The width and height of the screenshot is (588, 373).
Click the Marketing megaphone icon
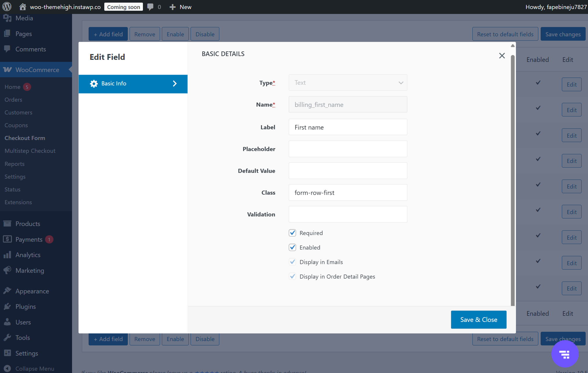point(7,270)
